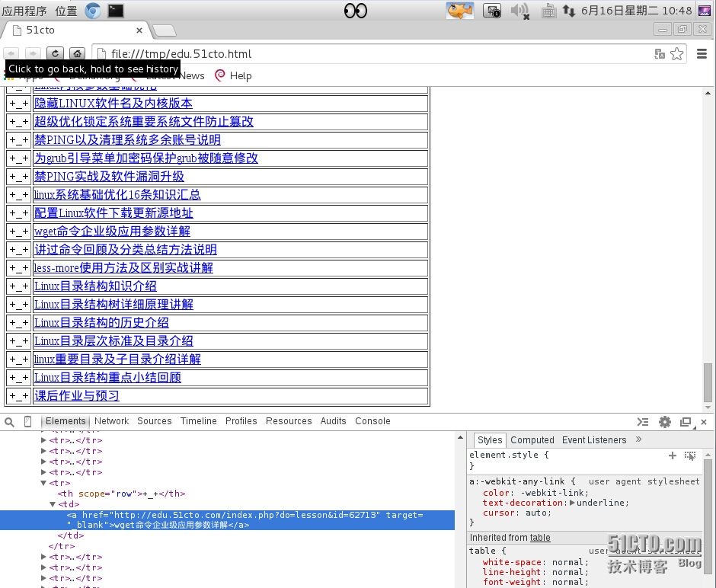Open the Event Listeners tab
The height and width of the screenshot is (588, 716).
(x=594, y=440)
